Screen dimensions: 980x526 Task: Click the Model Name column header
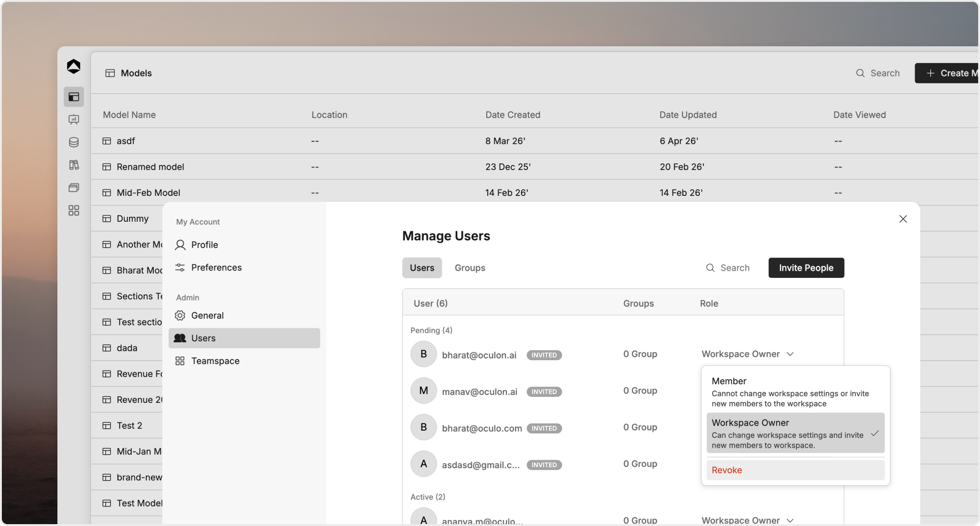[129, 115]
